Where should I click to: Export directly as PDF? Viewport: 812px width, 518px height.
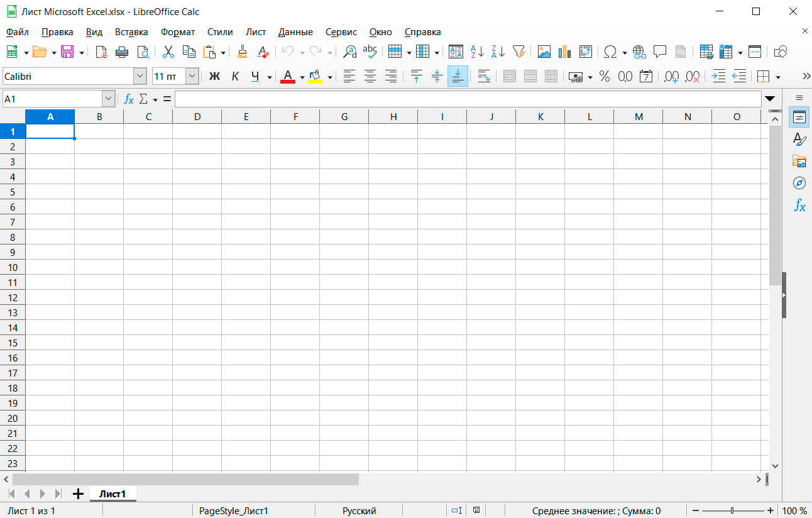click(101, 52)
